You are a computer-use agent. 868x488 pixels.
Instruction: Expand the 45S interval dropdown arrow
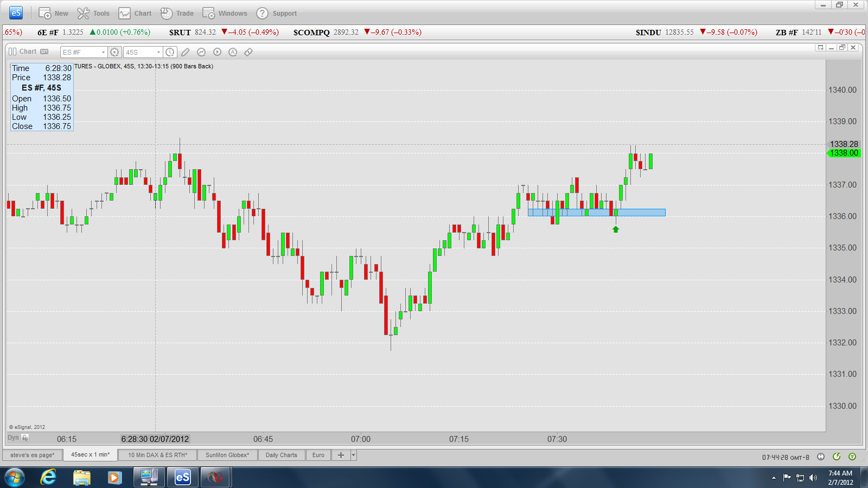[158, 52]
